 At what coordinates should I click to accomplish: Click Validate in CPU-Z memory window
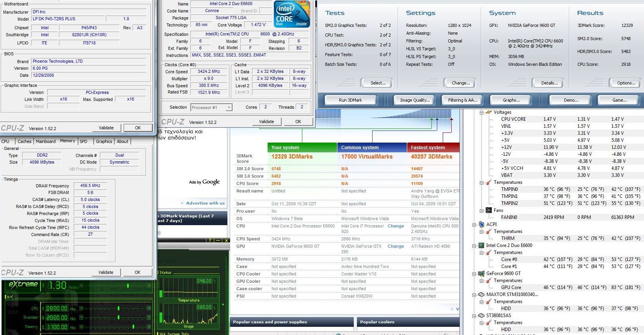(x=106, y=272)
